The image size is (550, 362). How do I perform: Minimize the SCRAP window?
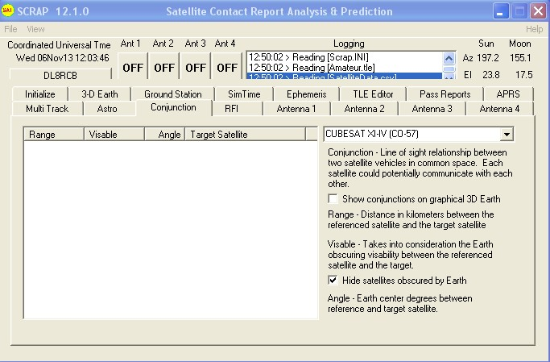(501, 11)
